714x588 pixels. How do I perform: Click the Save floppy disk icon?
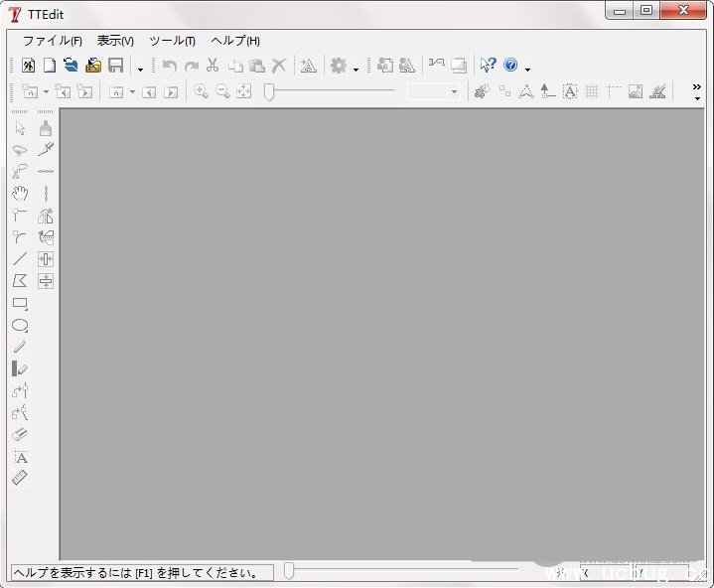pos(115,66)
